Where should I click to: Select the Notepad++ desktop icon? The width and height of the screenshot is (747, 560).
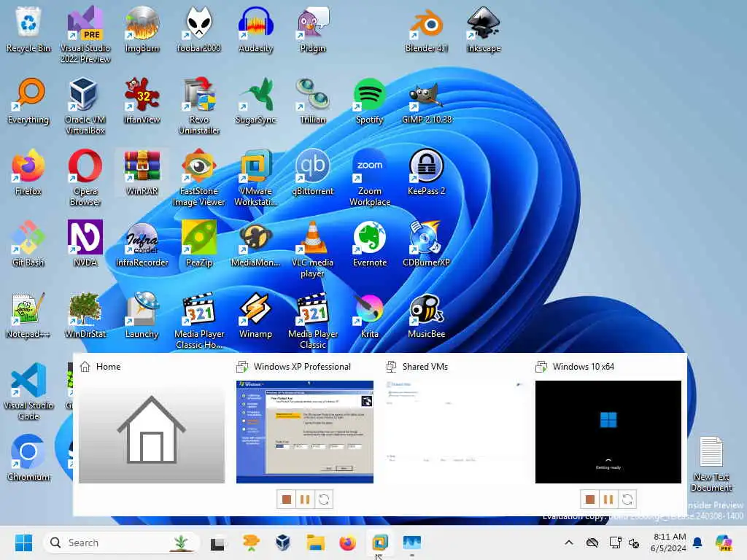pyautogui.click(x=28, y=315)
